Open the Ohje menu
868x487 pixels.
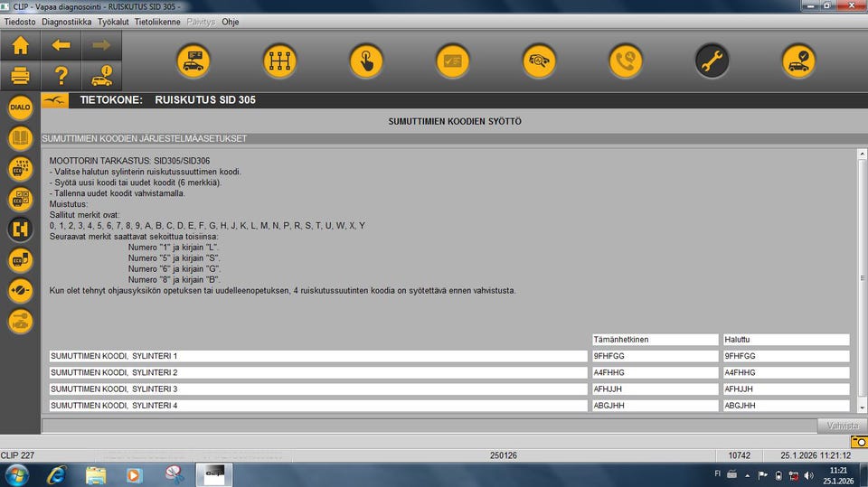(x=231, y=22)
